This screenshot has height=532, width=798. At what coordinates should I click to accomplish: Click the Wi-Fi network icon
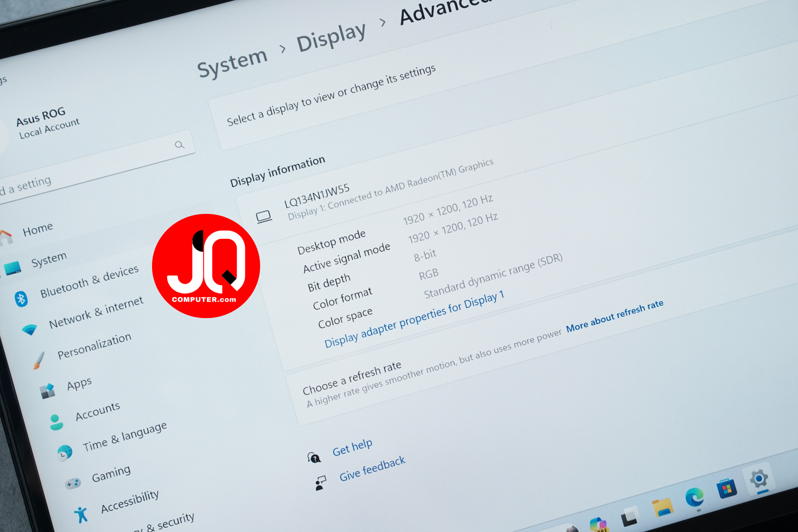pos(30,330)
